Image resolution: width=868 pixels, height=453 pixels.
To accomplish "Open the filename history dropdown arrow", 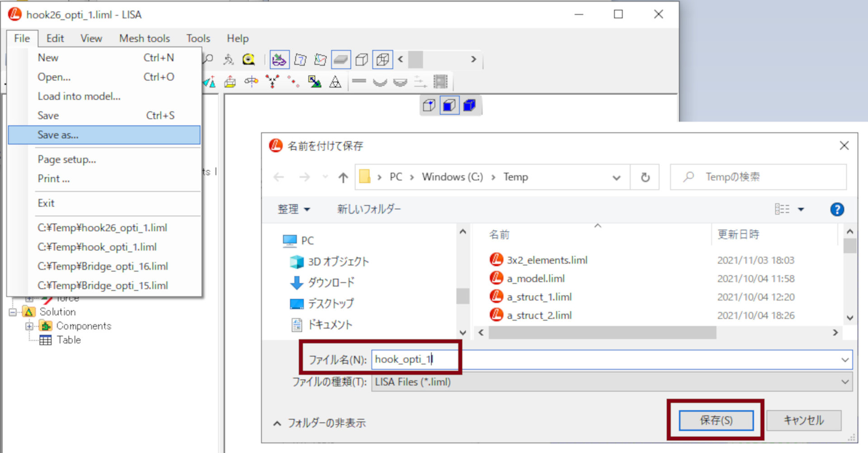I will coord(845,360).
